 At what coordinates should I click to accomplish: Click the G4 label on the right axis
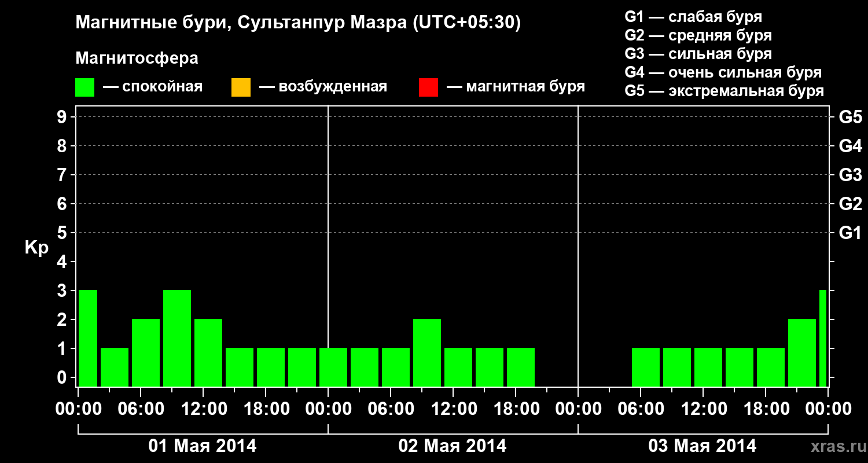pos(850,146)
